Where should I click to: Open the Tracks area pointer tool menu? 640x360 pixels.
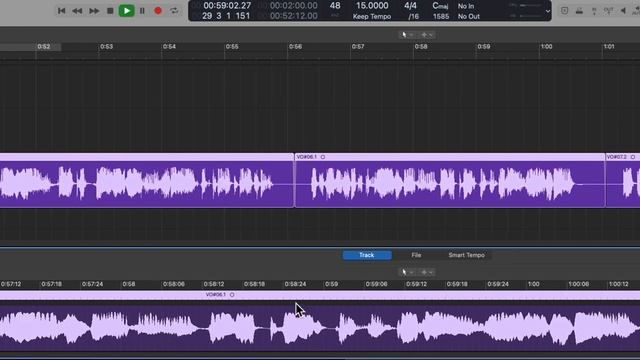(x=407, y=35)
